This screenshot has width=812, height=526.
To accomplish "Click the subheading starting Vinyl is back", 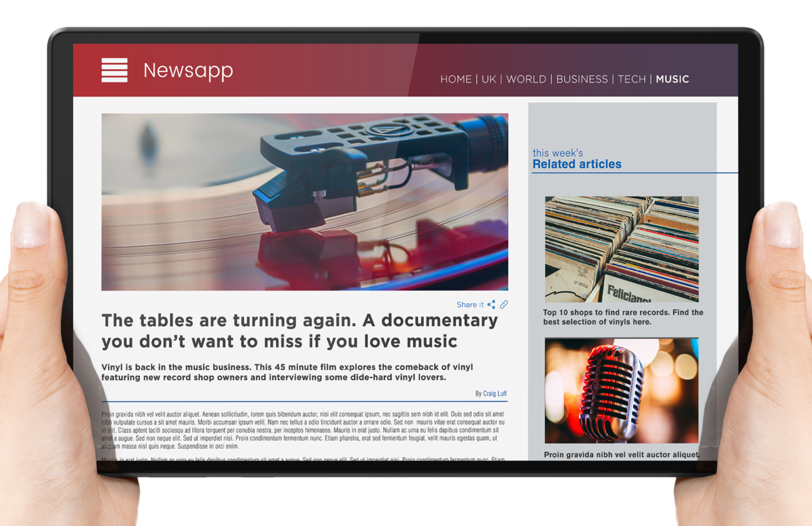I will (x=287, y=372).
